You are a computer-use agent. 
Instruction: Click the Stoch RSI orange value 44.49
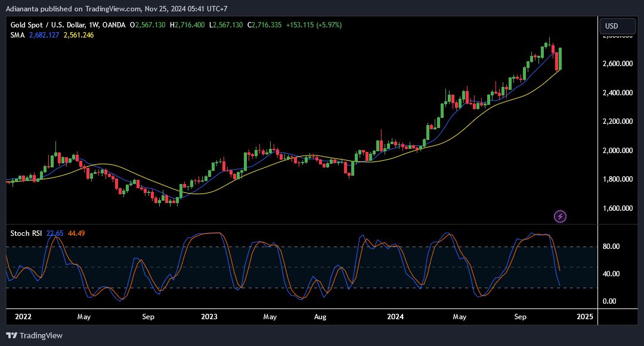click(x=76, y=233)
